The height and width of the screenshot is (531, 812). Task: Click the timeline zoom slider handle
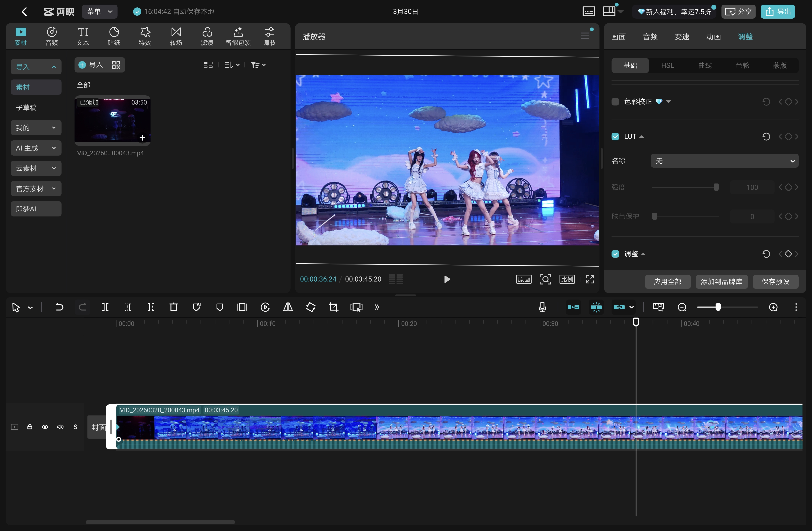coord(718,307)
